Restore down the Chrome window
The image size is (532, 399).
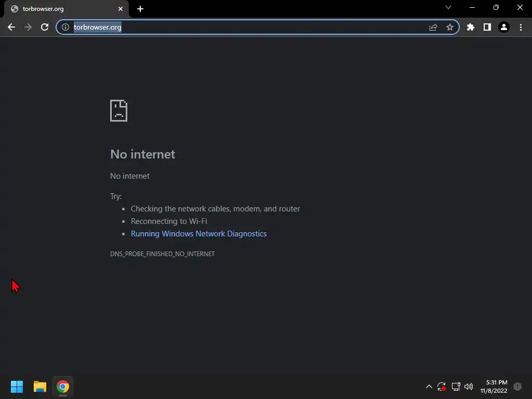click(x=496, y=7)
